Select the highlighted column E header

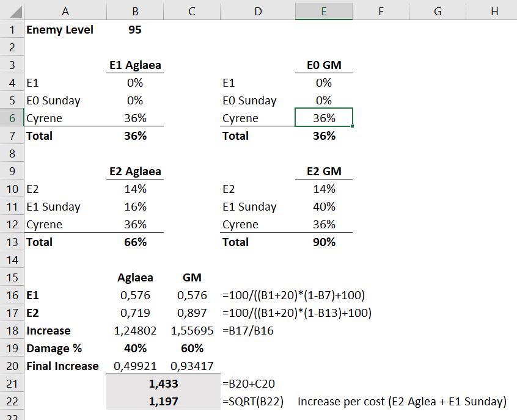tap(324, 12)
